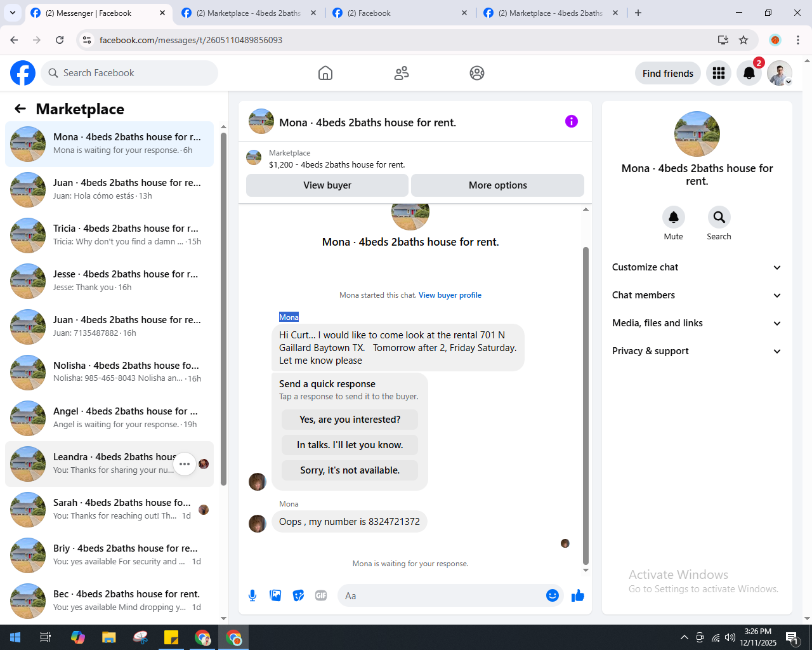
Task: Choose a sticker icon
Action: (x=298, y=595)
